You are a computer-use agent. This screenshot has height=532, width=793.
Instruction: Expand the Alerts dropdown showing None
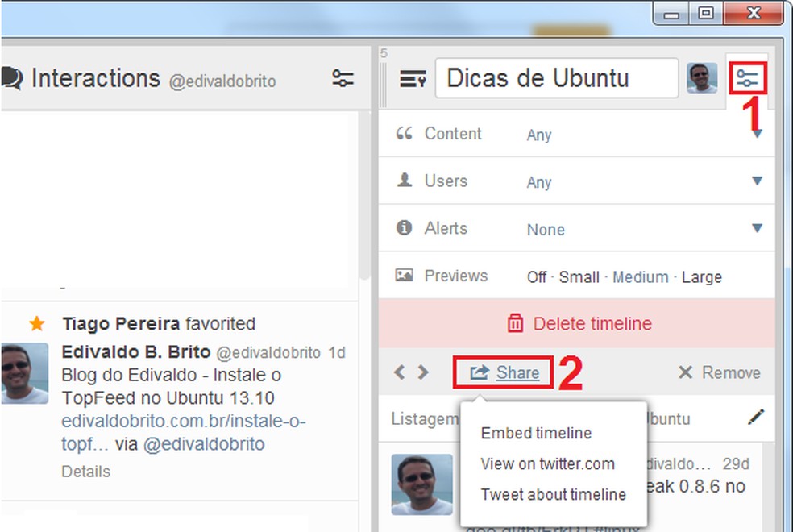(756, 228)
